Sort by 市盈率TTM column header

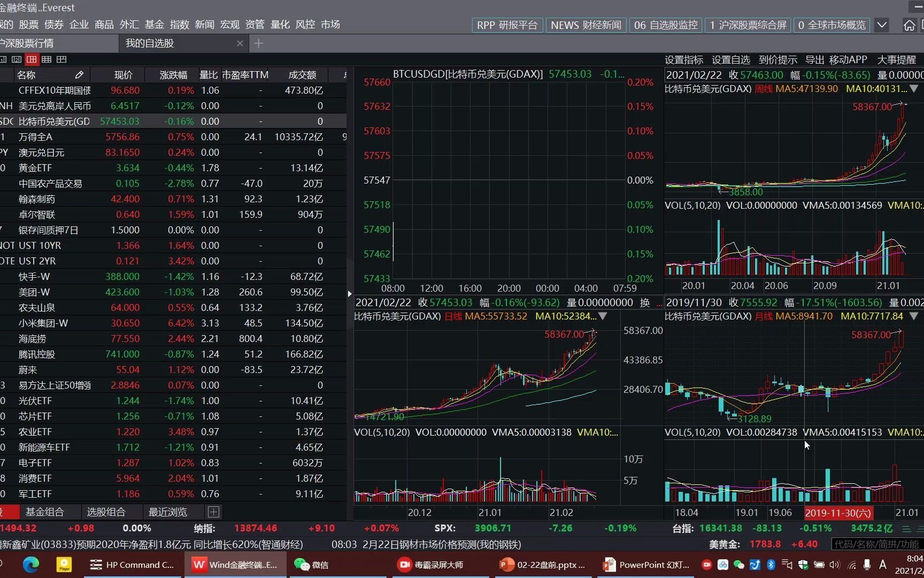245,75
